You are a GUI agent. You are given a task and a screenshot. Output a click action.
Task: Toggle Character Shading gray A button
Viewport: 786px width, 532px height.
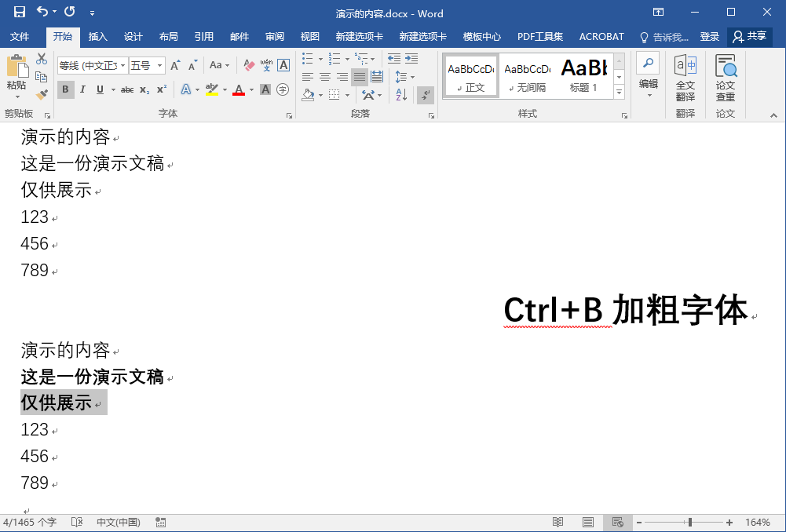tap(265, 89)
